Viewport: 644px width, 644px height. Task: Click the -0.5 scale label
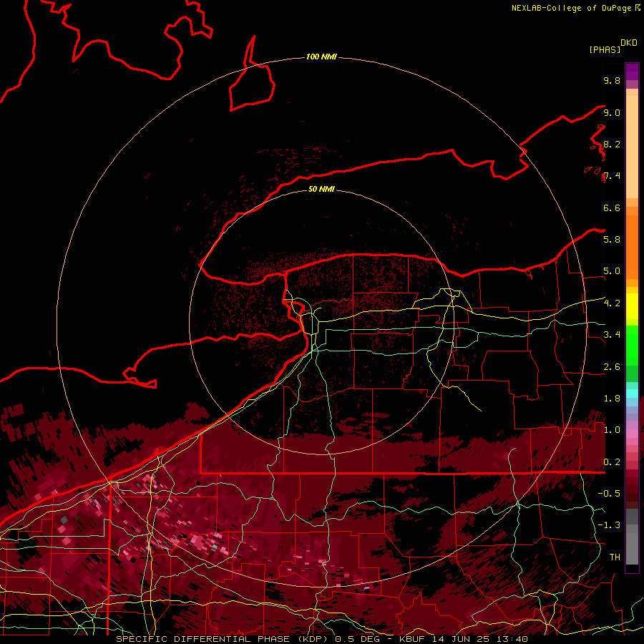(x=609, y=493)
